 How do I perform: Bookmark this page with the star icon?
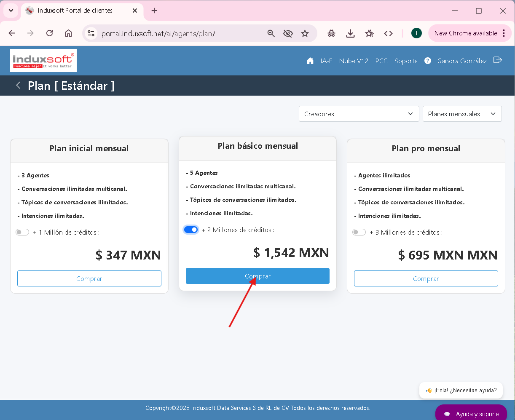click(x=305, y=33)
